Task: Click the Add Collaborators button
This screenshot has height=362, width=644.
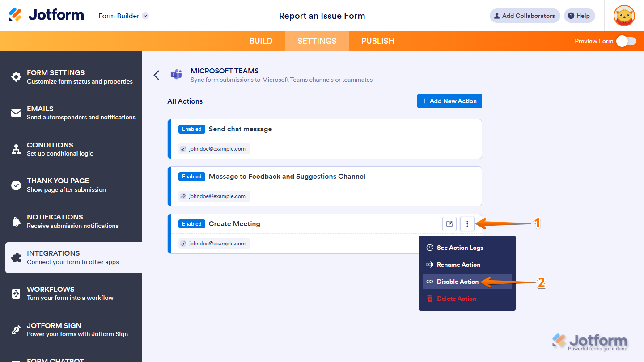Action: click(x=524, y=16)
